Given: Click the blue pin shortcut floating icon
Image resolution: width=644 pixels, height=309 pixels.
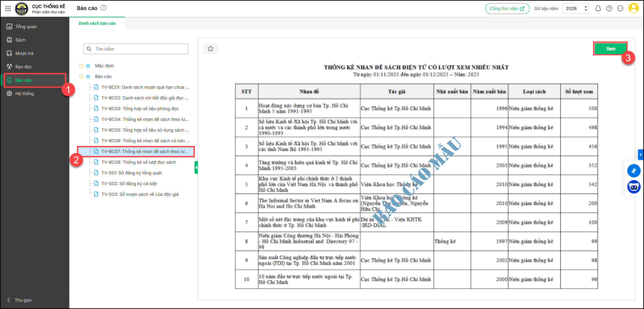Looking at the screenshot, I should pyautogui.click(x=634, y=171).
